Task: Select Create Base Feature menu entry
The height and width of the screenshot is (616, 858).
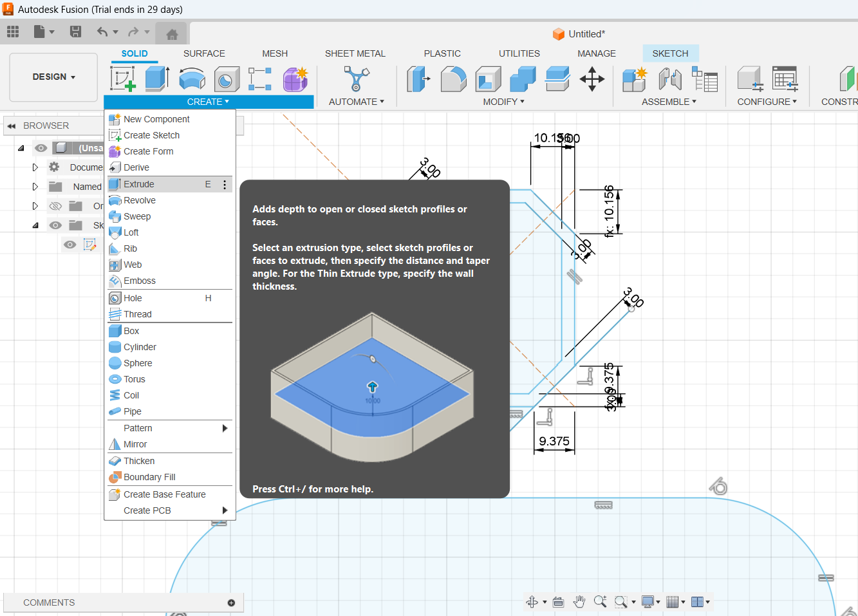Action: click(x=170, y=494)
